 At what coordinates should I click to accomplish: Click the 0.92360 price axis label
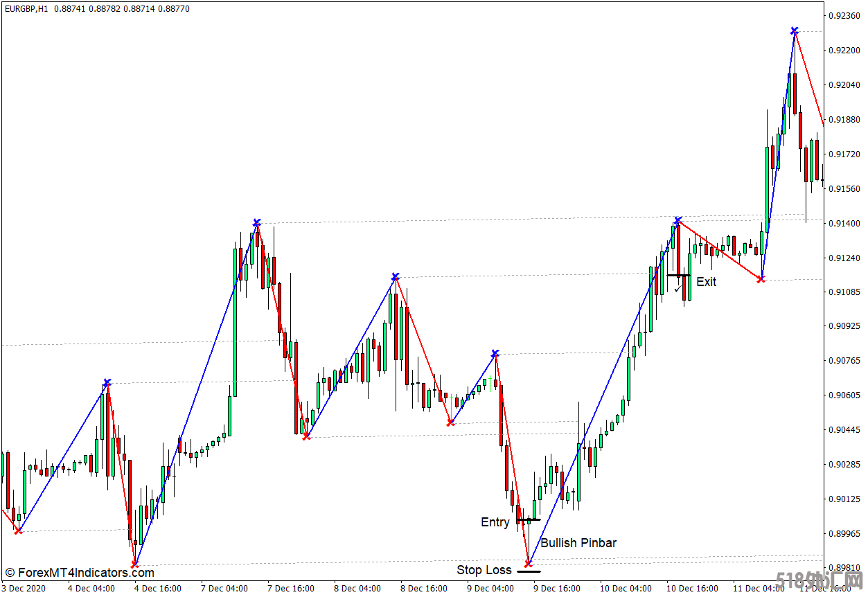pyautogui.click(x=845, y=15)
